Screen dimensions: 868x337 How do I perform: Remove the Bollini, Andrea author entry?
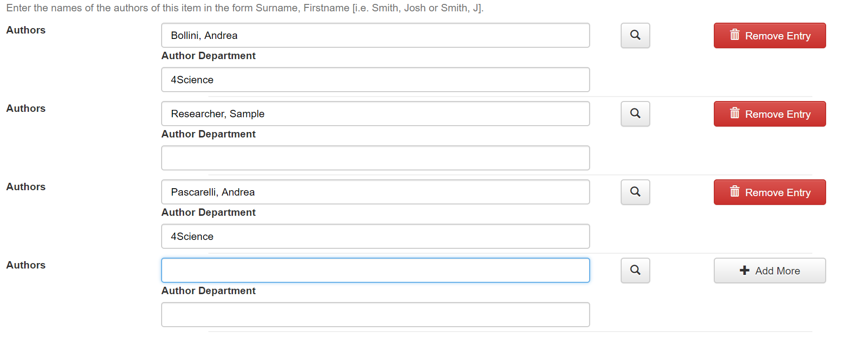(769, 35)
